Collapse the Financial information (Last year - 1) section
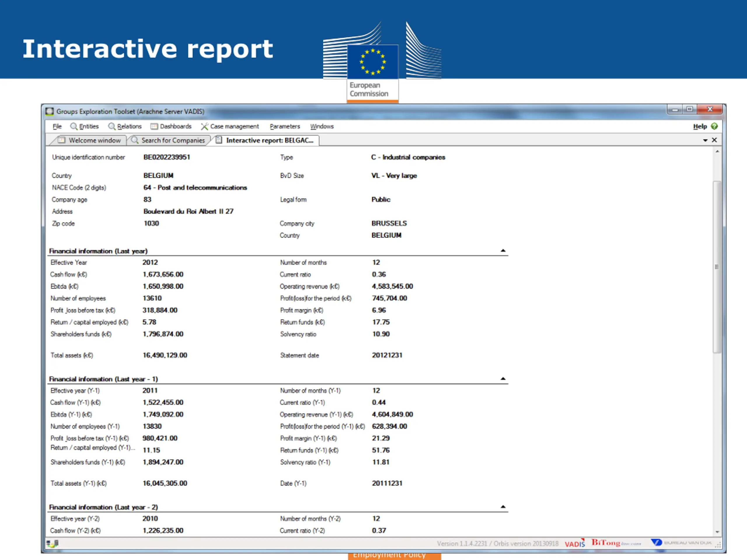 (503, 378)
